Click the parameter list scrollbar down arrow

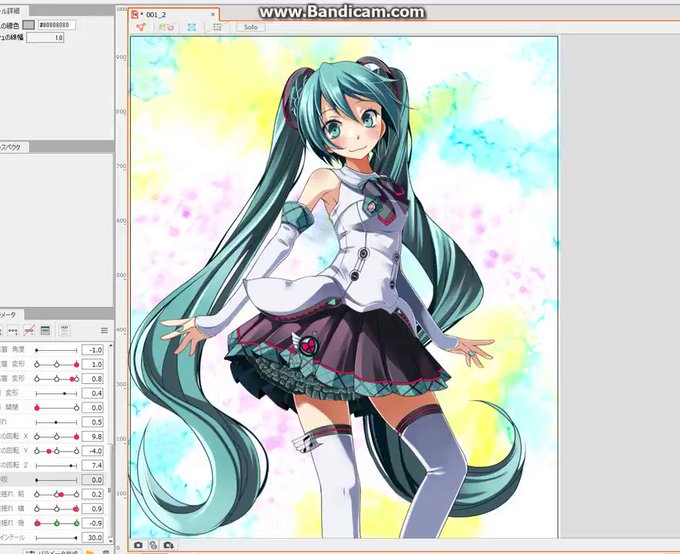[110, 541]
